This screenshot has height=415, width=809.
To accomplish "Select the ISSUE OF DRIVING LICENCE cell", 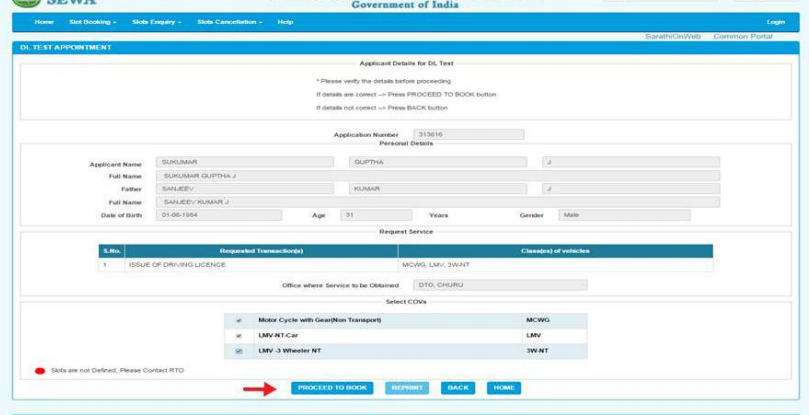I will coord(261,265).
